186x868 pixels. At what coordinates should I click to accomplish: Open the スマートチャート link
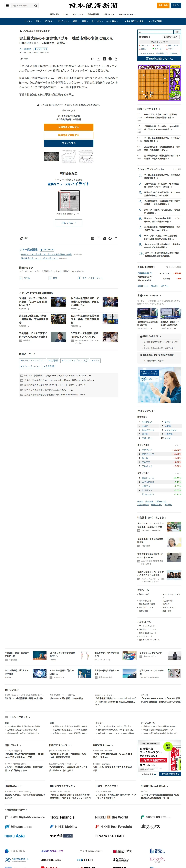pyautogui.click(x=146, y=53)
